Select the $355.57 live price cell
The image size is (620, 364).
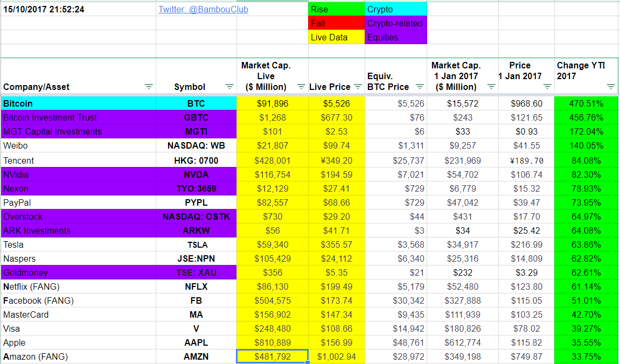tap(337, 244)
